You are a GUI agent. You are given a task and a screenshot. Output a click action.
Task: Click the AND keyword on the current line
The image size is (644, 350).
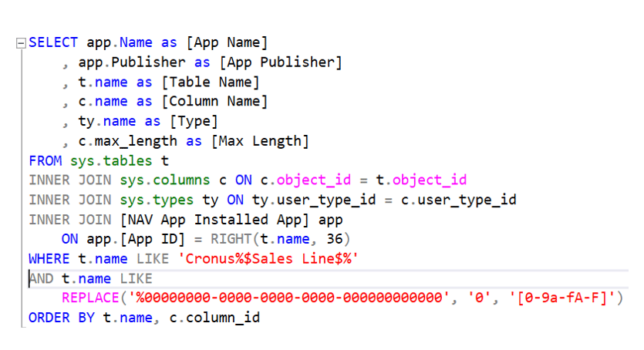[41, 278]
